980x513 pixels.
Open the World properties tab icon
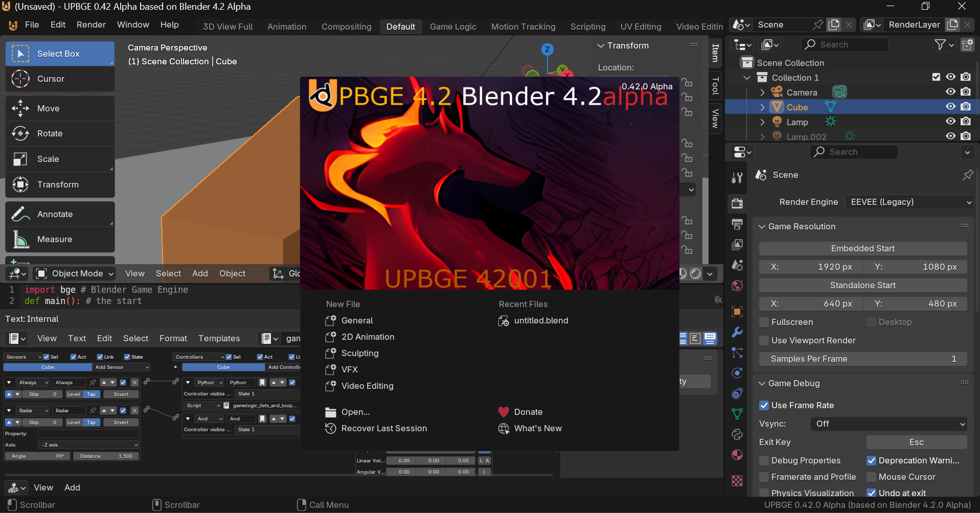click(x=737, y=286)
